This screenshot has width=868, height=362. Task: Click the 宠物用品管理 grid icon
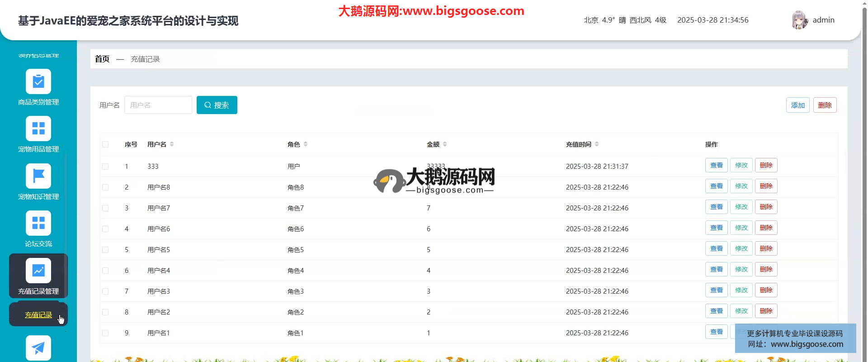tap(38, 129)
